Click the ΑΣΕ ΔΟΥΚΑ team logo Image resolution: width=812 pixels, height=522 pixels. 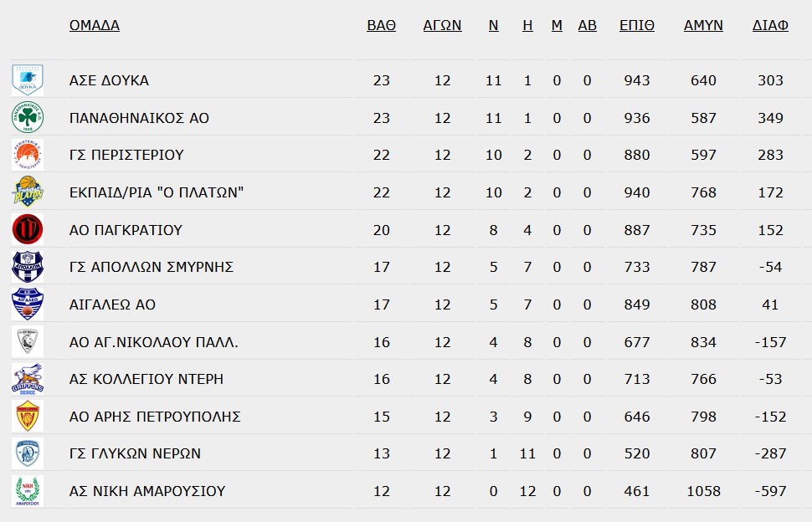click(28, 80)
